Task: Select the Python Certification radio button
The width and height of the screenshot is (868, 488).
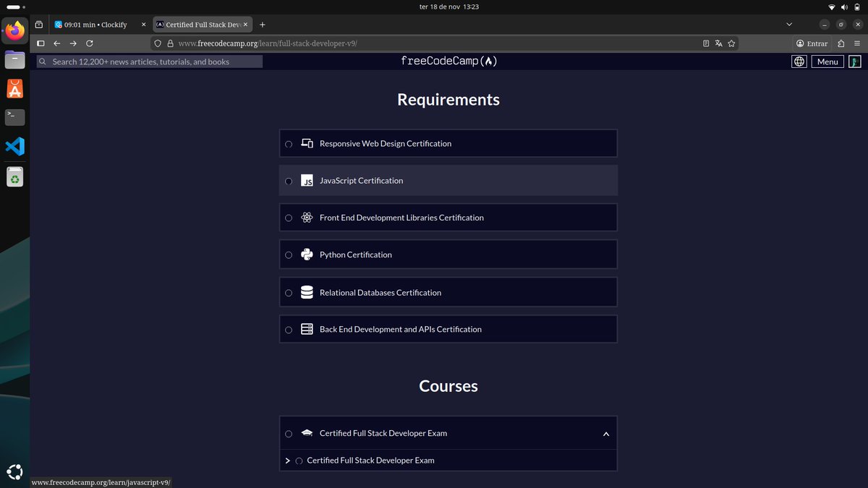Action: click(x=289, y=255)
